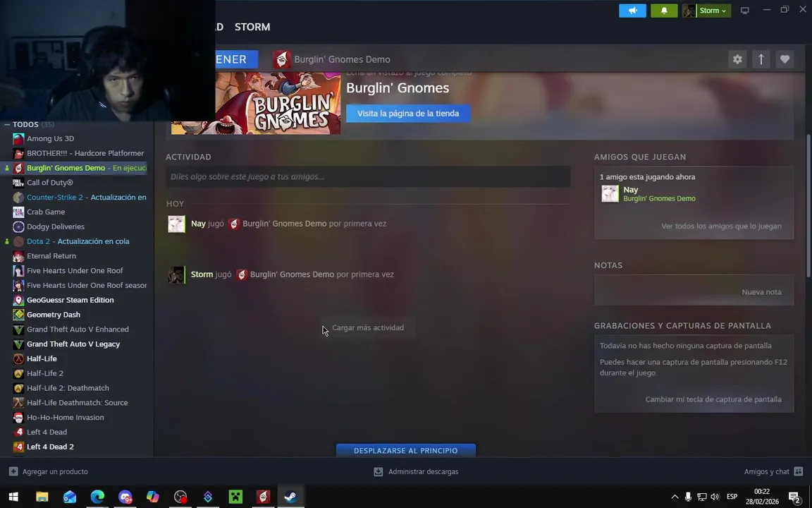Open Storm's avatar in activity feed
The height and width of the screenshot is (508, 812).
coord(177,274)
